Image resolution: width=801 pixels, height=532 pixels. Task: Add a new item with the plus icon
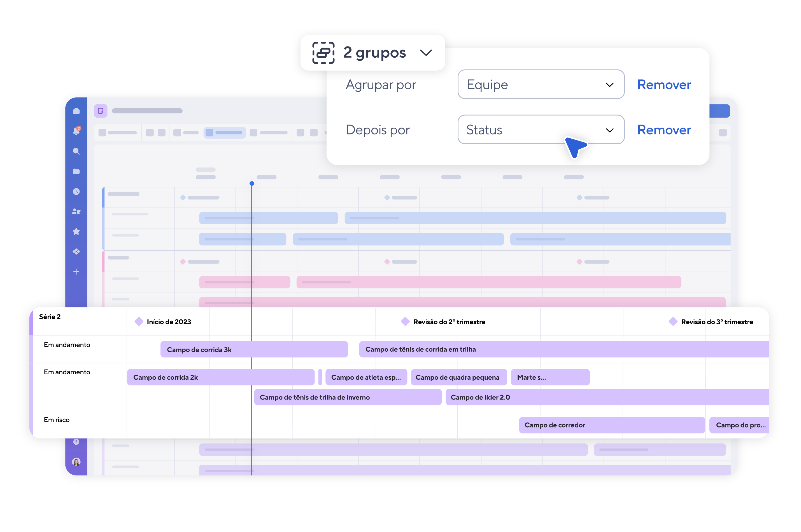(x=76, y=271)
